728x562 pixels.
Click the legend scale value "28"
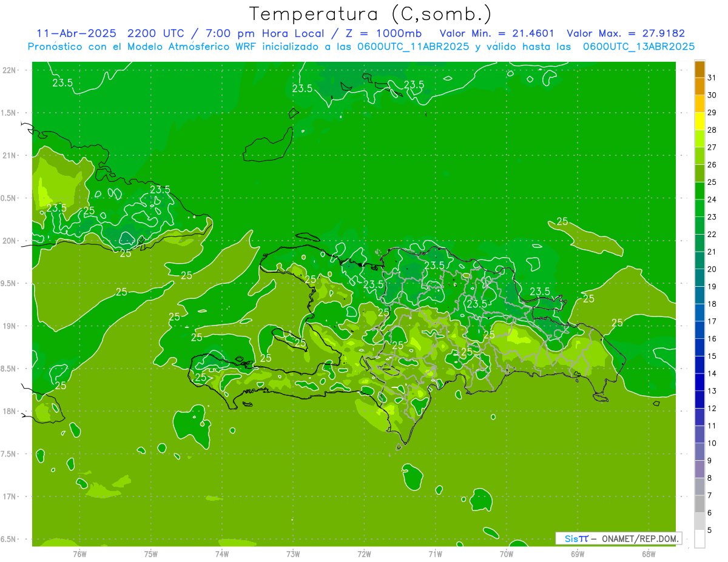(x=712, y=130)
